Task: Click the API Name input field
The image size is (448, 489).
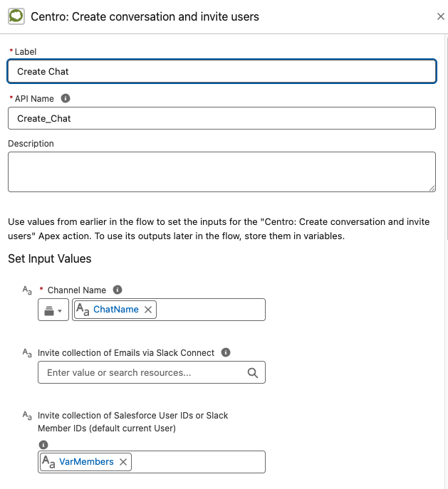Action: (x=222, y=118)
